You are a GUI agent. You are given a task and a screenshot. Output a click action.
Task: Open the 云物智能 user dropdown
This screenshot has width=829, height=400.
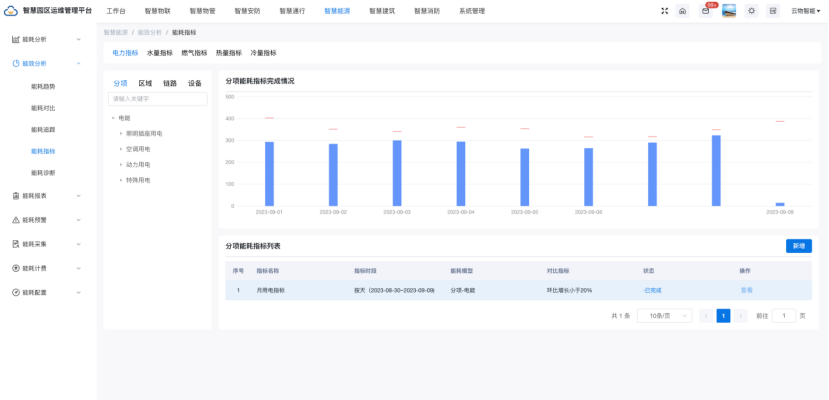[x=803, y=11]
